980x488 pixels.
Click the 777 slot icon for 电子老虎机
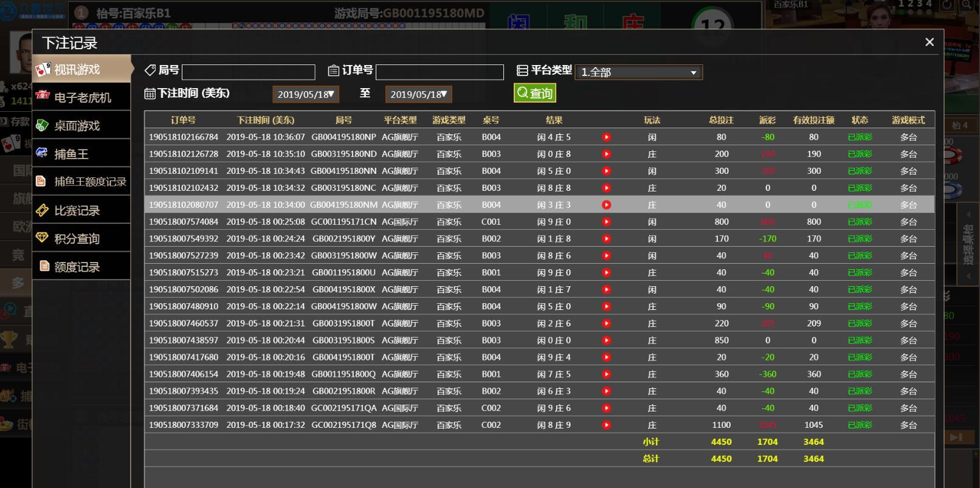point(43,96)
